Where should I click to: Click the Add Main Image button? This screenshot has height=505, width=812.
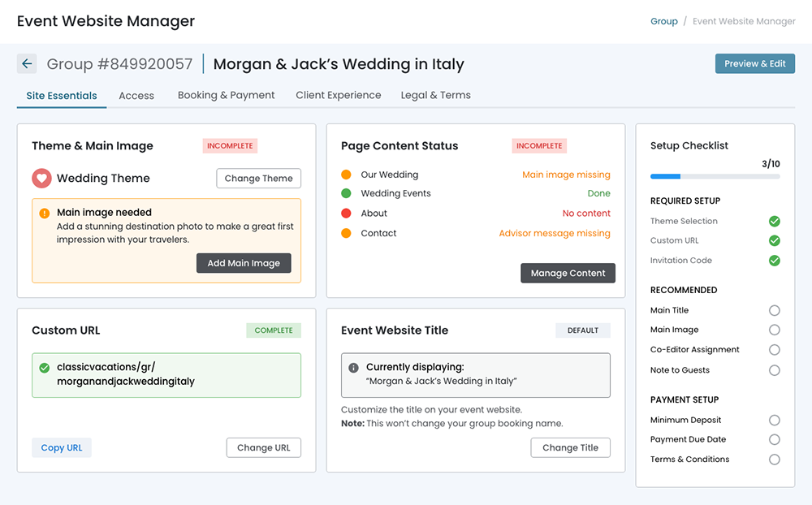coord(244,263)
